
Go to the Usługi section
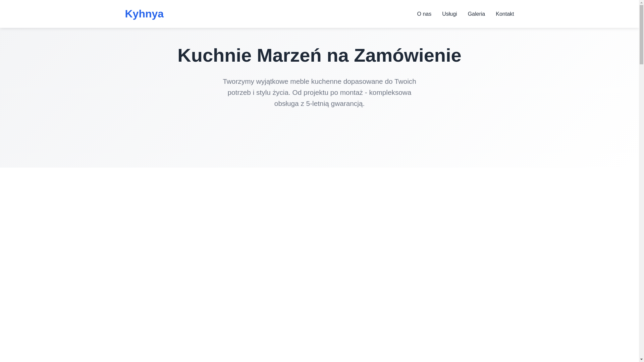point(449,14)
